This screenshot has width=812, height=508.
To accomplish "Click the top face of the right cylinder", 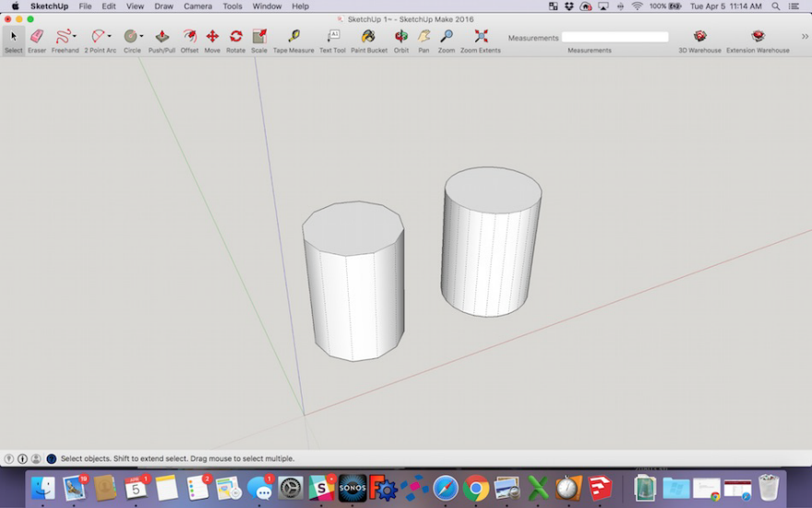I will coord(493,189).
